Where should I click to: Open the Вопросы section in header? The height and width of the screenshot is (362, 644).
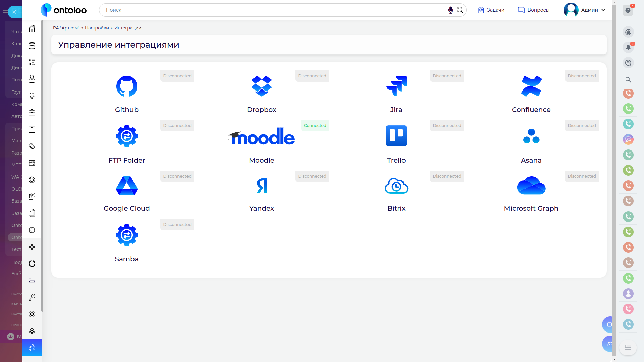534,10
